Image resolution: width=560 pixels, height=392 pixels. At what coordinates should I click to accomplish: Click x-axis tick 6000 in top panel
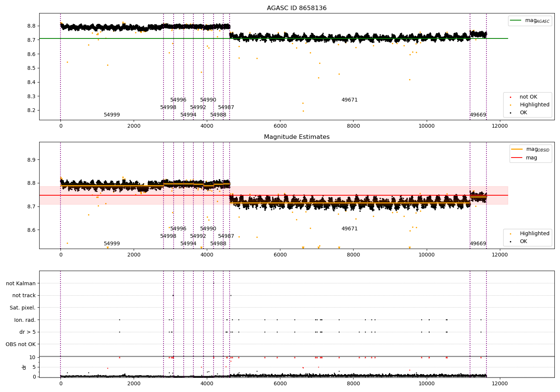coord(280,126)
